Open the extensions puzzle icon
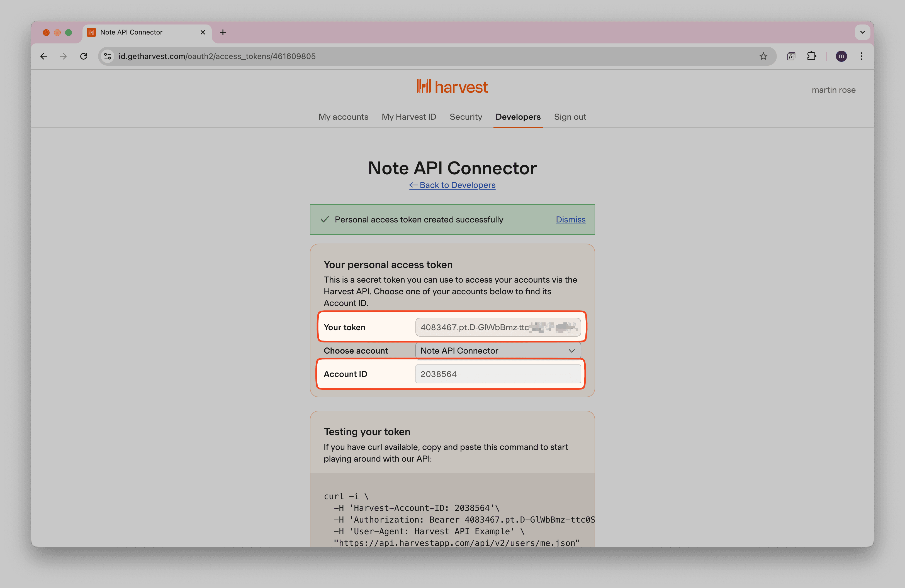The width and height of the screenshot is (905, 588). [x=811, y=56]
